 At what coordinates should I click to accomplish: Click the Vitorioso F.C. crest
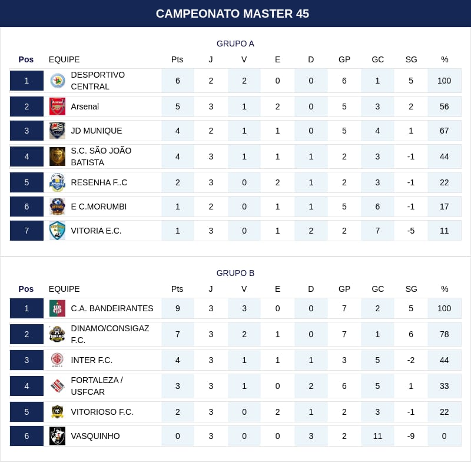(x=57, y=412)
